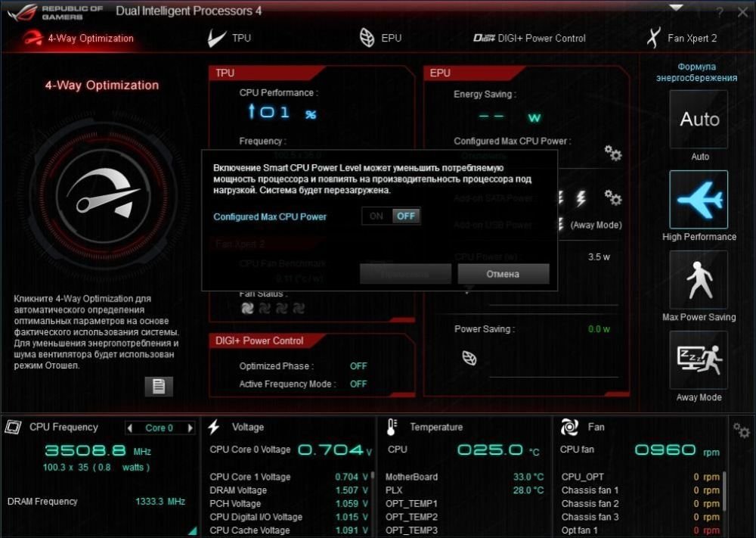Click the CPU Cache Voltage row

[289, 530]
